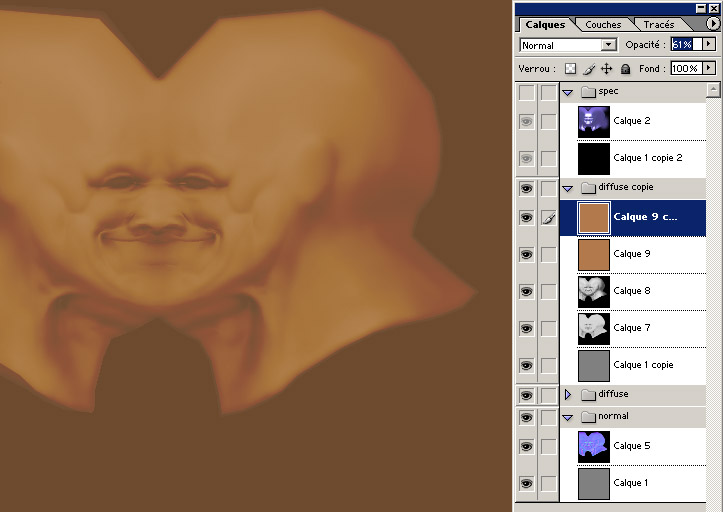The image size is (723, 512).
Task: Click the Calque 7 grayscale thumbnail
Action: coord(594,328)
